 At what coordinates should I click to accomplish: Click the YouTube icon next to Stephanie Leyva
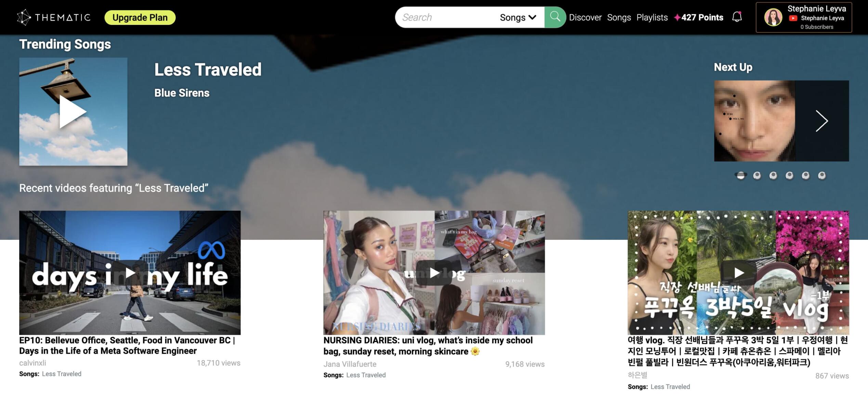click(793, 19)
